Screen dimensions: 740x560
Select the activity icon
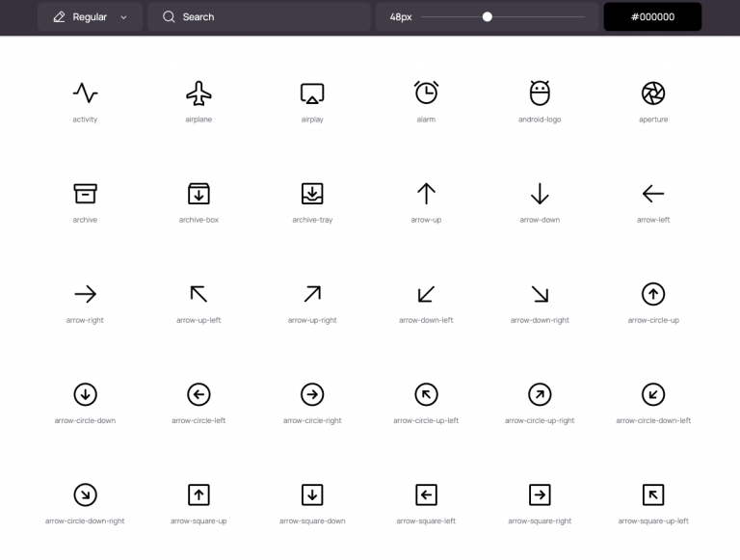click(x=86, y=93)
